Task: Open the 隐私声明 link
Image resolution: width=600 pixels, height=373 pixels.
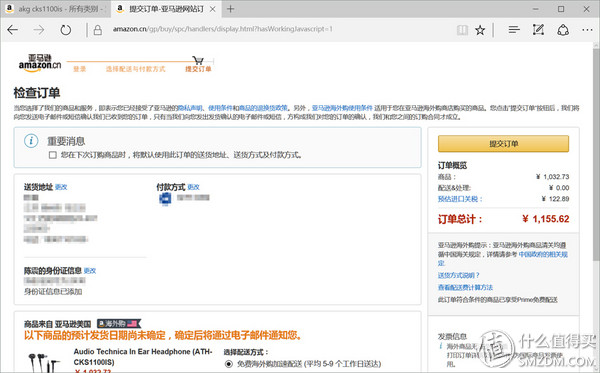Action: coord(190,108)
